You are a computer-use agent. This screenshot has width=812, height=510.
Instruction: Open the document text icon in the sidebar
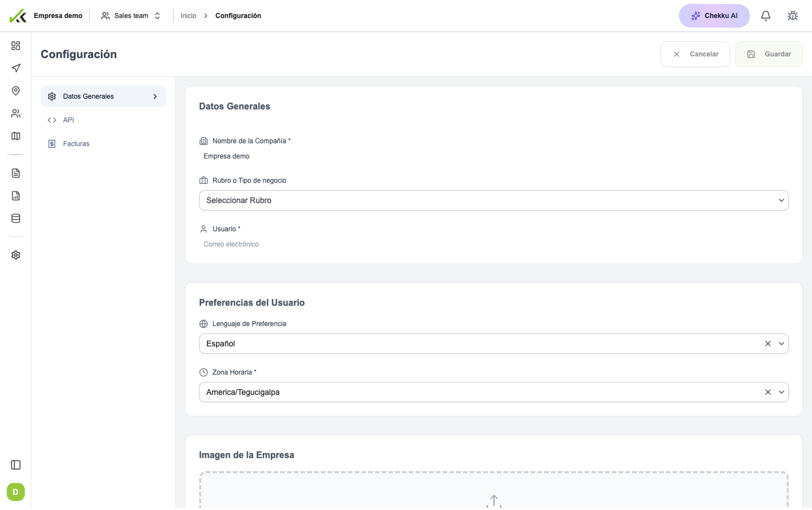coord(16,173)
